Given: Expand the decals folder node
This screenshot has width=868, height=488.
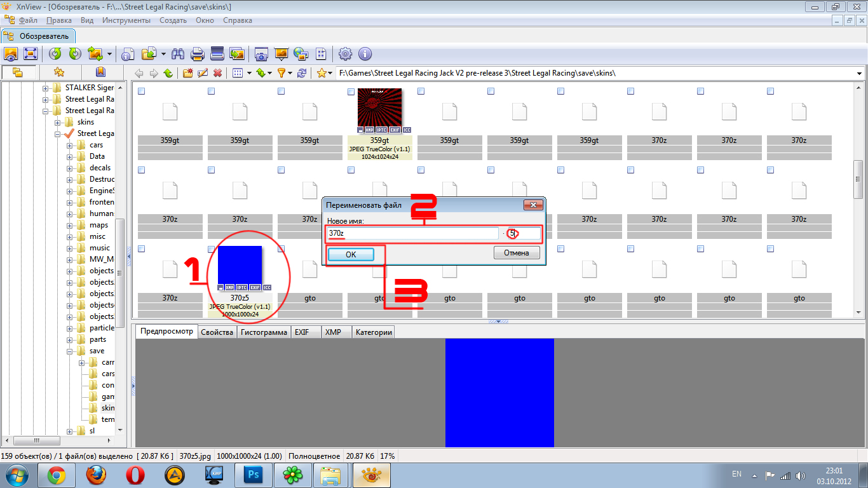Looking at the screenshot, I should click(x=70, y=168).
